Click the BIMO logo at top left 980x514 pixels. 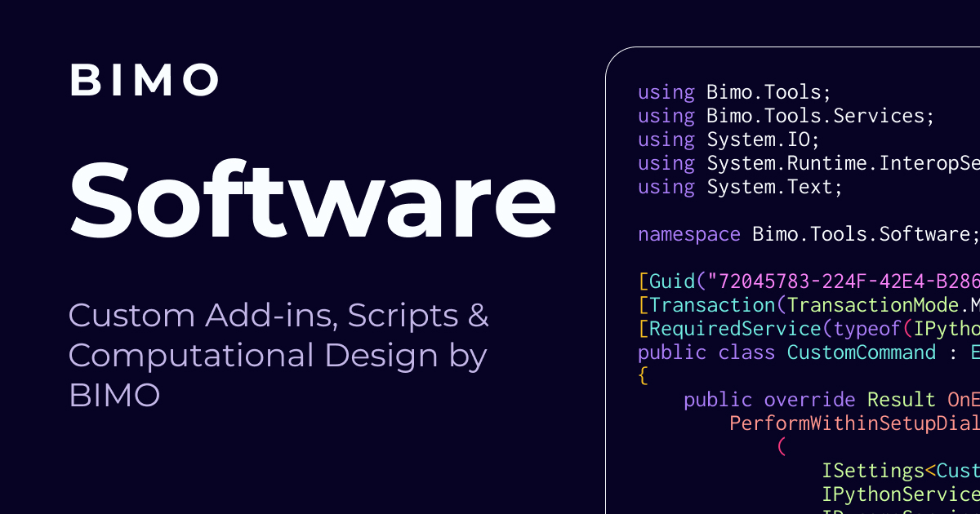[x=145, y=81]
